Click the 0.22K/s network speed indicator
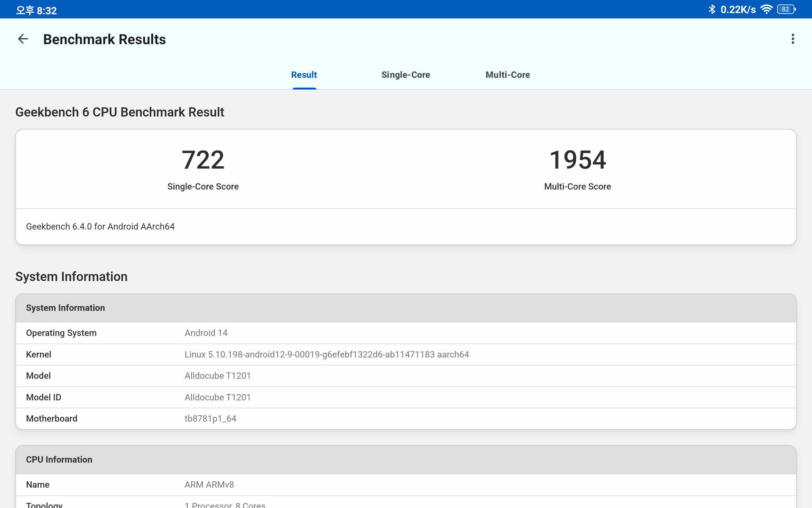 tap(738, 10)
